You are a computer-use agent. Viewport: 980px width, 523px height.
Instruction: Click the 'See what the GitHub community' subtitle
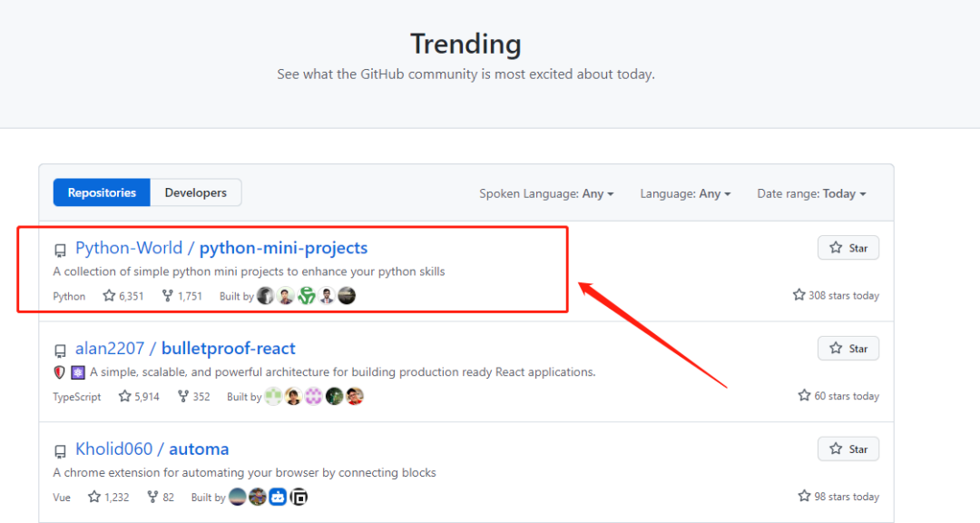click(x=465, y=74)
